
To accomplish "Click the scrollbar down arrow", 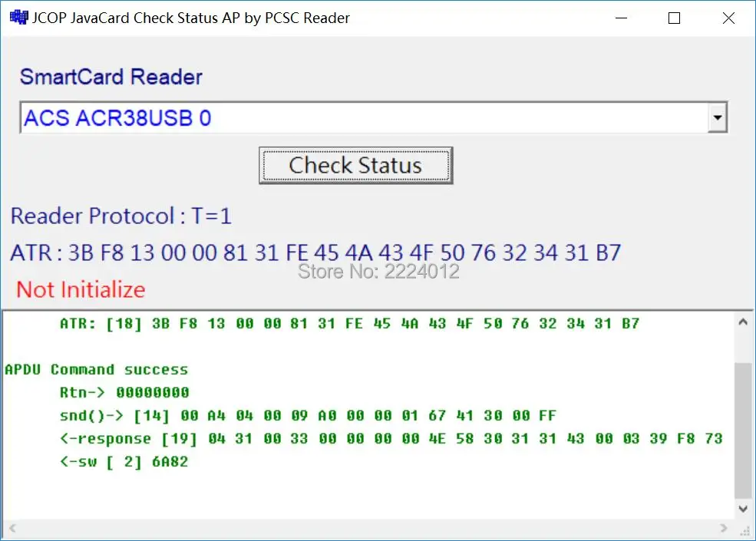I will click(x=743, y=508).
